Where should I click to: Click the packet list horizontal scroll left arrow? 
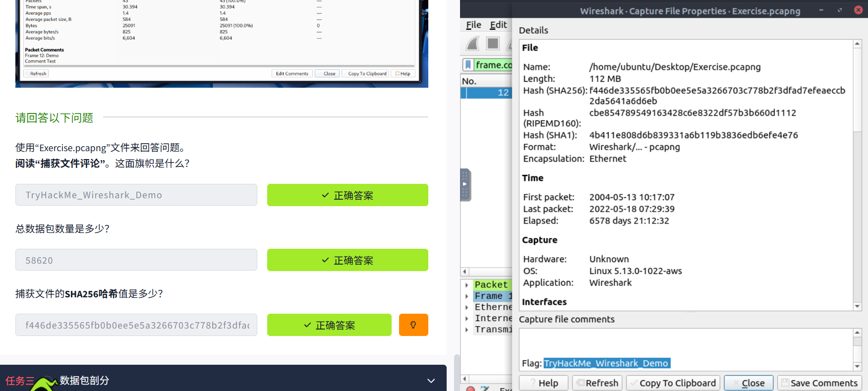point(464,272)
